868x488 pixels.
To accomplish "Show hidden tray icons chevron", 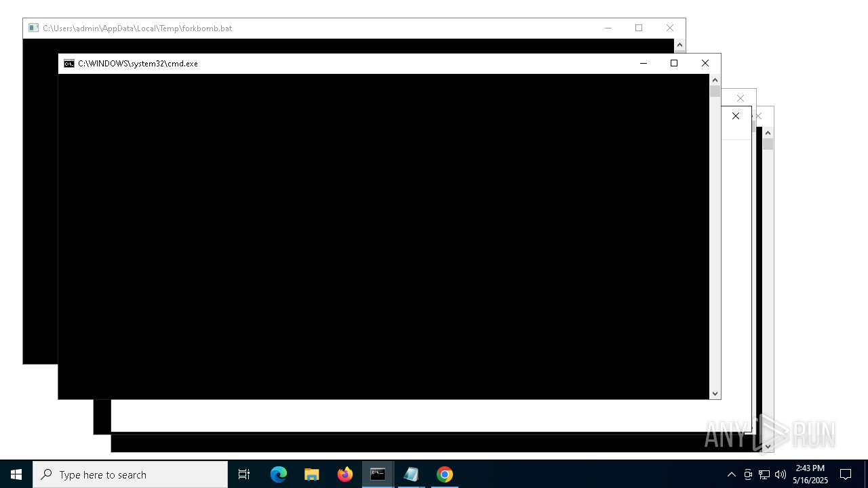I will pos(731,474).
